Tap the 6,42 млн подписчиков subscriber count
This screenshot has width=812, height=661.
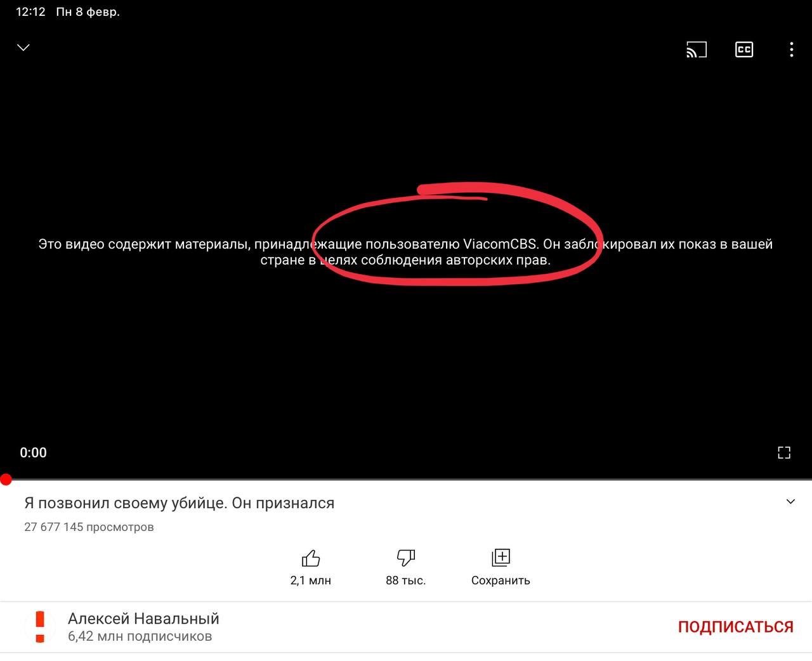tap(140, 636)
